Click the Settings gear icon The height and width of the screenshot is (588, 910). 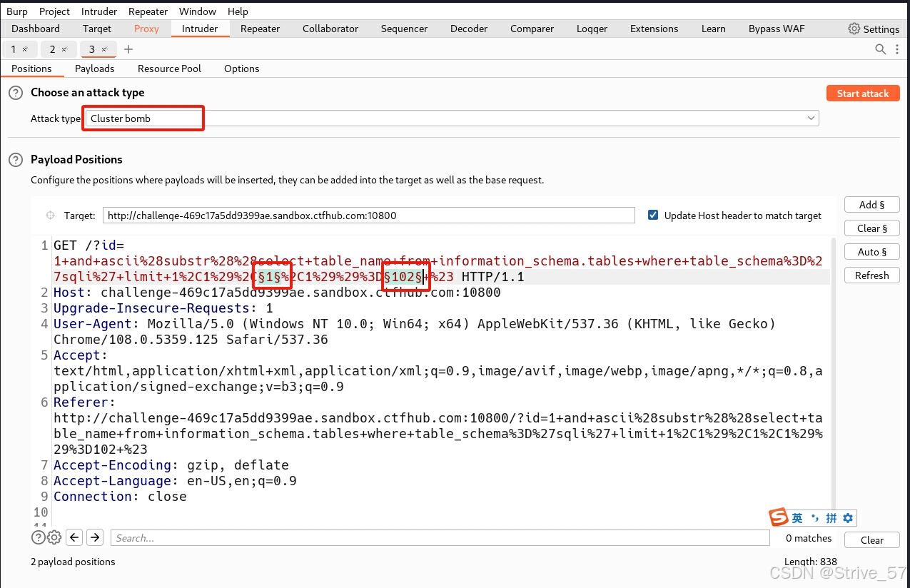coord(854,29)
